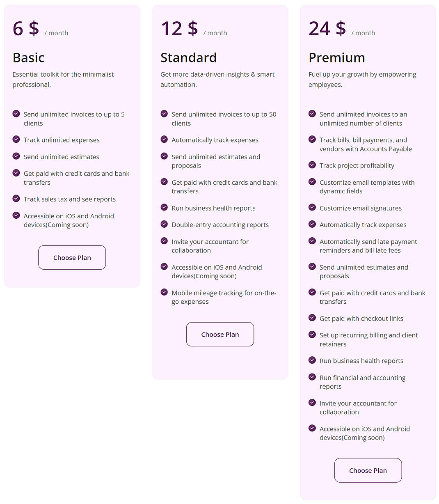Click the checkmark beside 'Track sales tax and see reports'
This screenshot has height=504, width=439.
(x=16, y=198)
